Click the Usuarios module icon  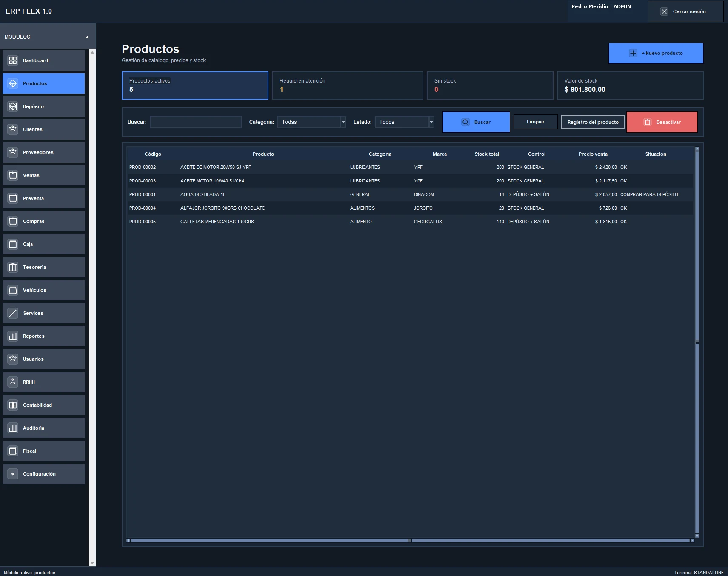click(13, 359)
